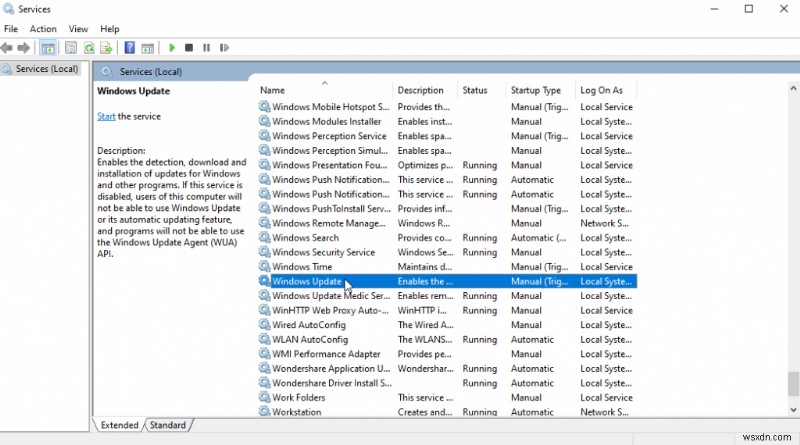Click Network S... logon of Windows Remote Manage
The image size is (800, 445).
[605, 223]
